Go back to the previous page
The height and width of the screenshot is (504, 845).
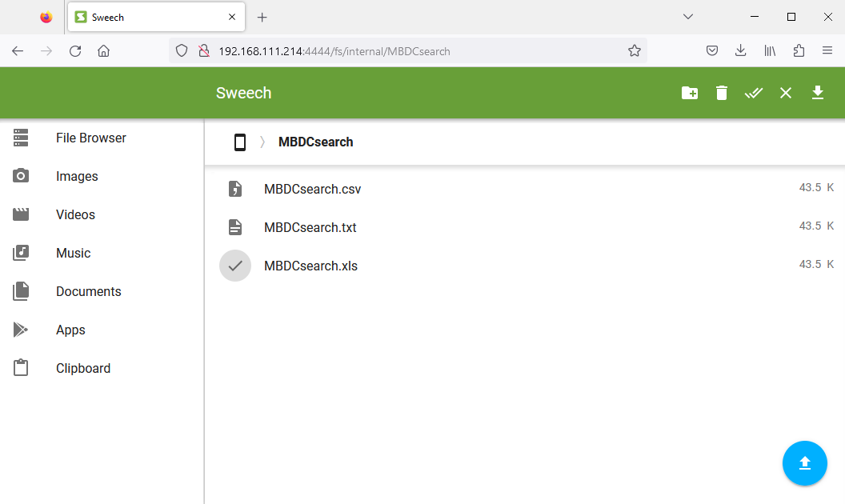point(18,51)
